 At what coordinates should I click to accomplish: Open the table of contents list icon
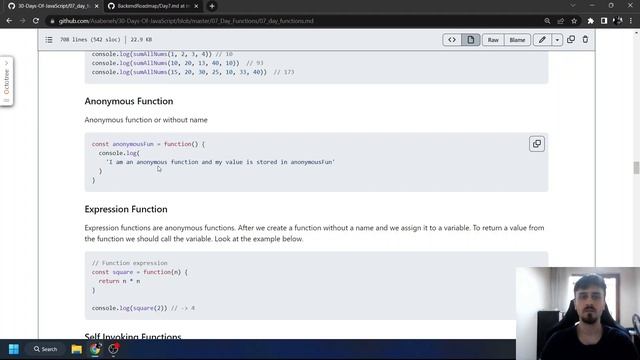point(49,40)
